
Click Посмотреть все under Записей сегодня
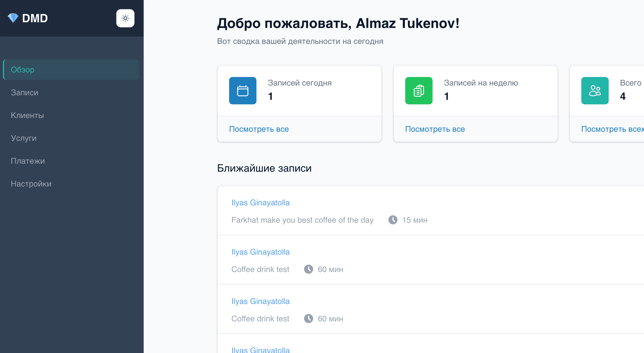tap(259, 129)
